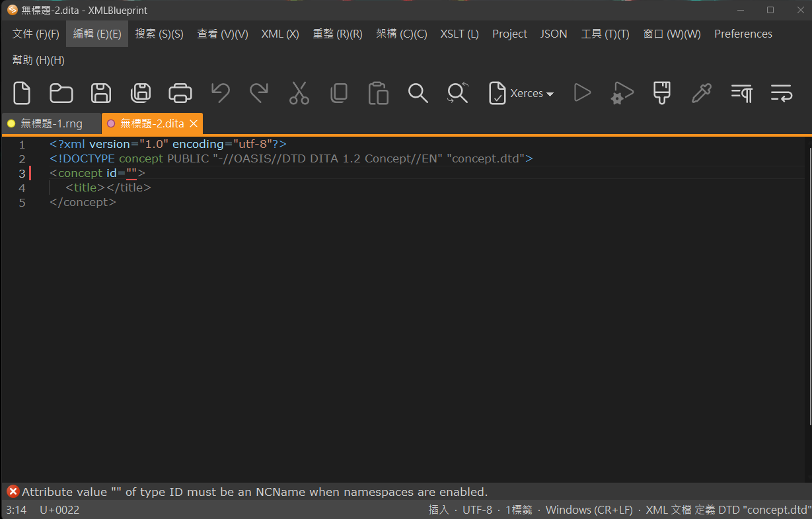The image size is (812, 519).
Task: Print the document using the printer icon
Action: [x=180, y=93]
